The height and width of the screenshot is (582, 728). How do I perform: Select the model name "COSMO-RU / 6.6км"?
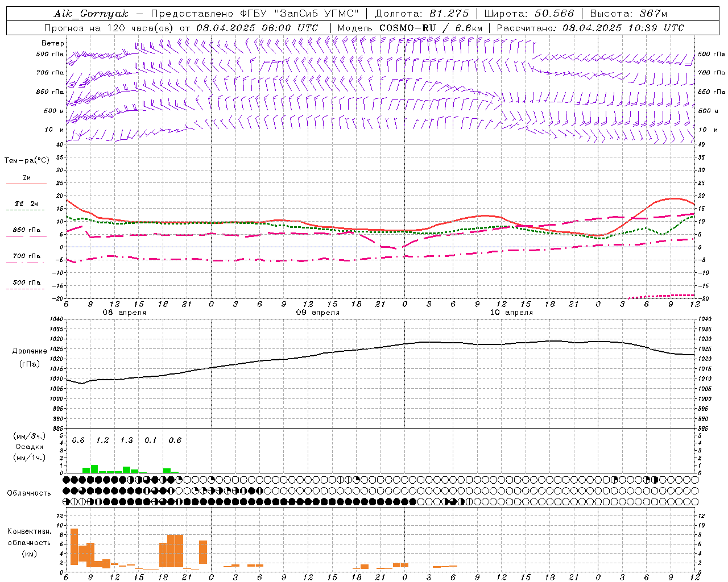[431, 28]
